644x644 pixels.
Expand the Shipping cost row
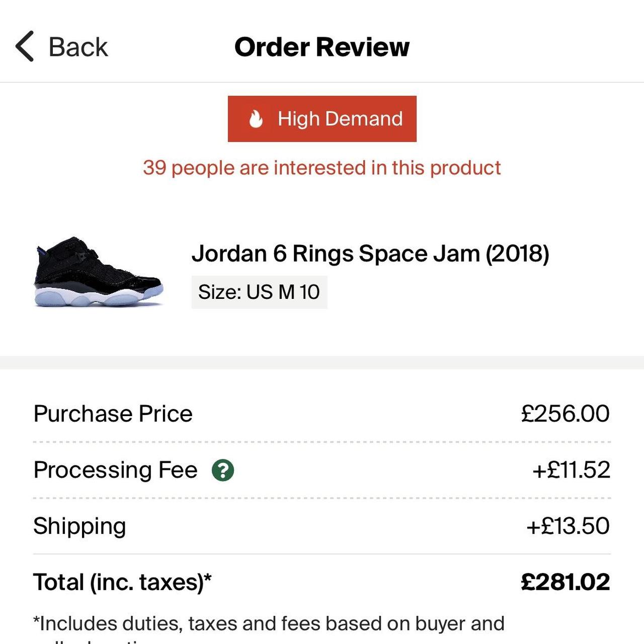(79, 526)
